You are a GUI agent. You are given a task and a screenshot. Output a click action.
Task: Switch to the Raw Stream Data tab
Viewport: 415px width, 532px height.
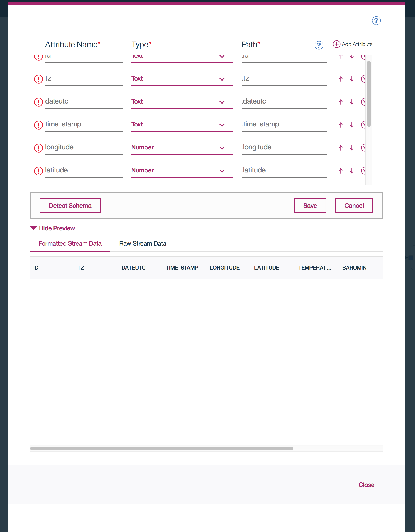(142, 243)
